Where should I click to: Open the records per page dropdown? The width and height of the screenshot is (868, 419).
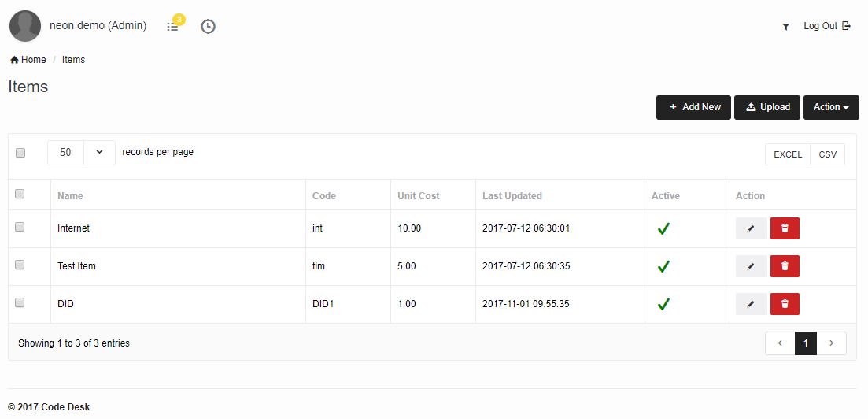[x=81, y=153]
